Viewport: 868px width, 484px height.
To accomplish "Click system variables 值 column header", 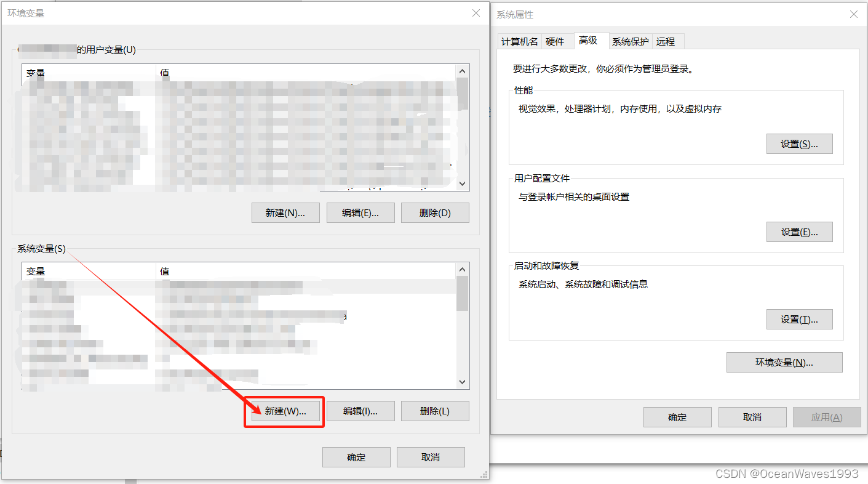I will point(306,271).
